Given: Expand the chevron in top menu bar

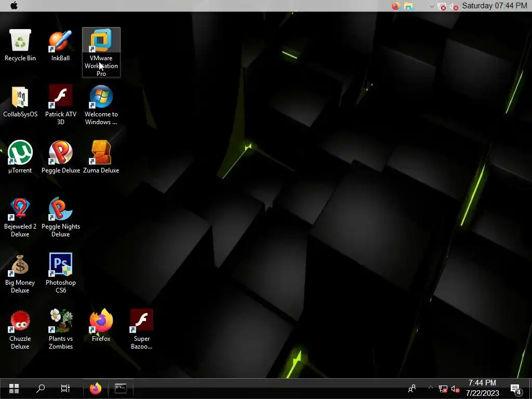Looking at the screenshot, I should (432, 6).
